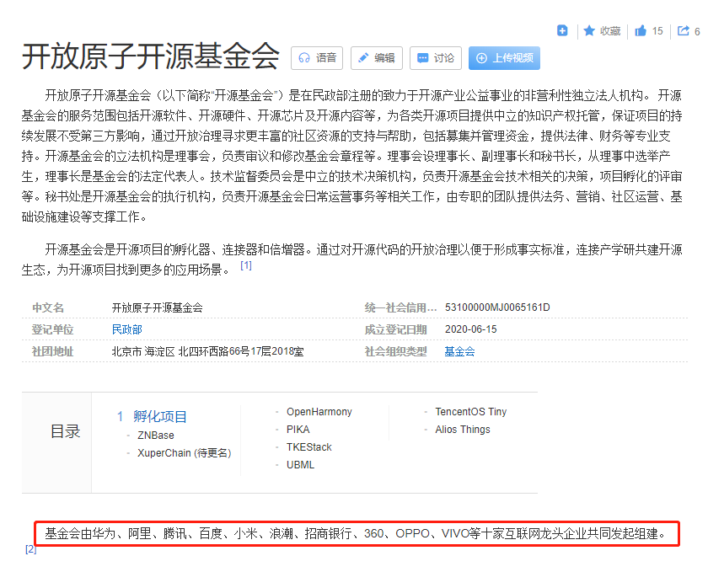This screenshot has height=588, width=708.
Task: Jump to OpenHarmony in contents
Action: click(319, 412)
